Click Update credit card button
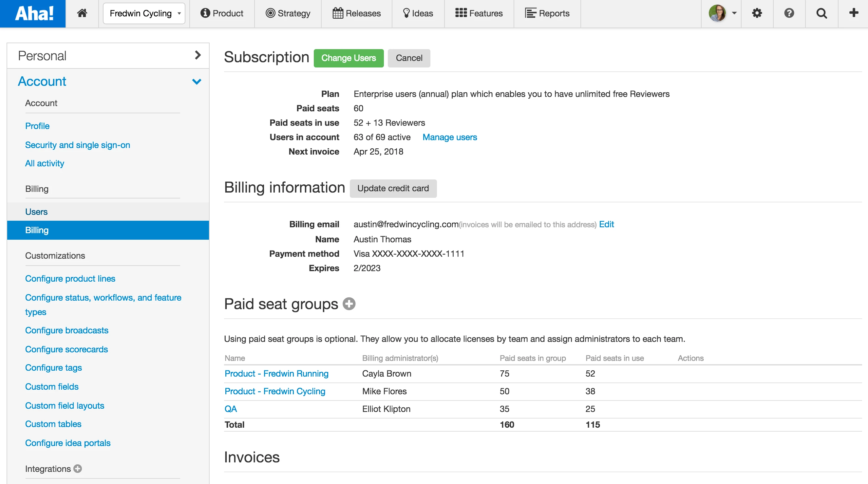 pyautogui.click(x=393, y=188)
